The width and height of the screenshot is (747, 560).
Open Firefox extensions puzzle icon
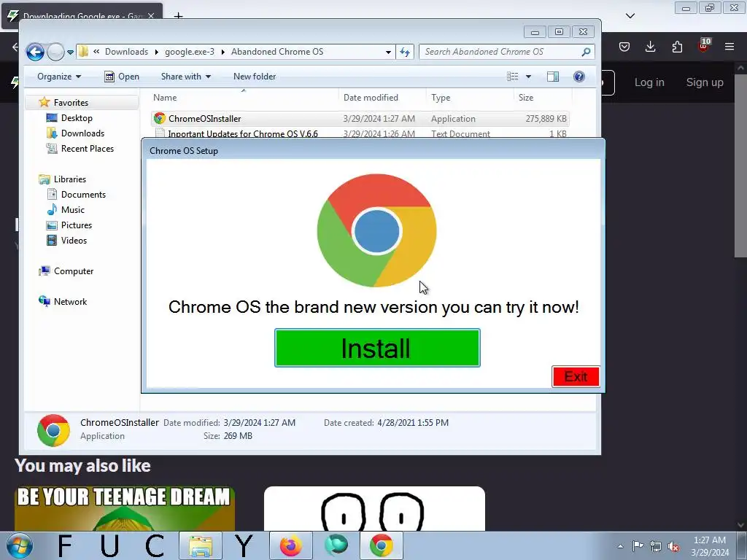677,47
